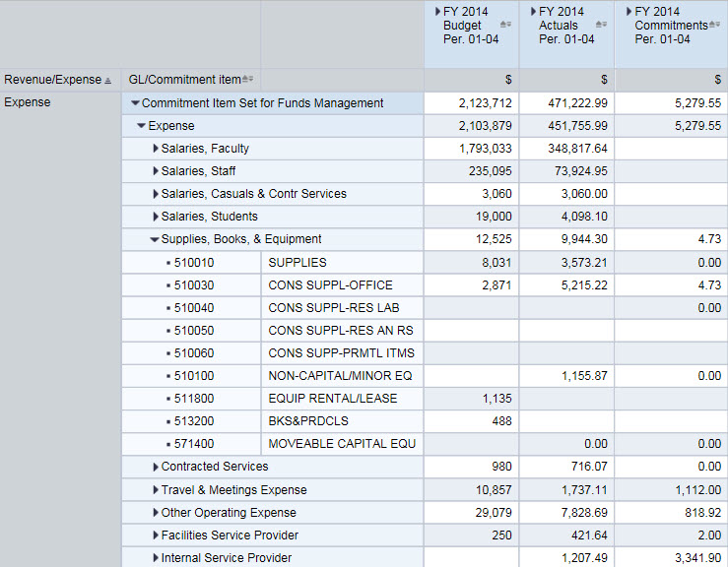Expand Salaries, Faculty row
728x567 pixels.
(x=156, y=149)
